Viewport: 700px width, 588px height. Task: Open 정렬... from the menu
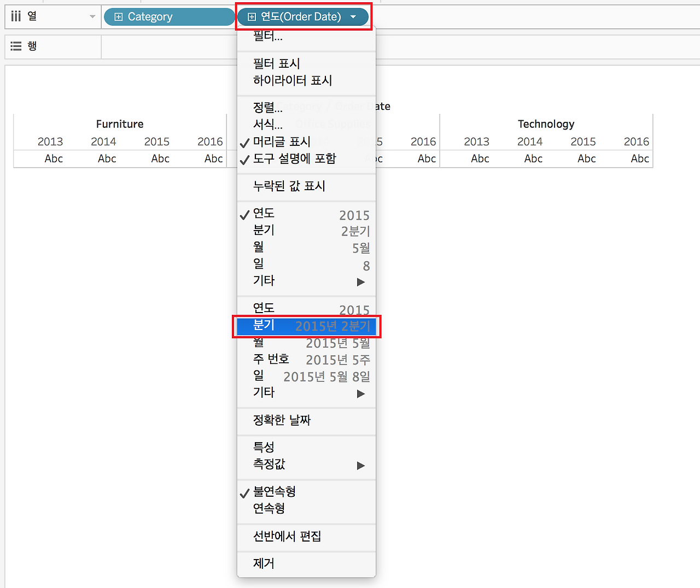(306, 108)
